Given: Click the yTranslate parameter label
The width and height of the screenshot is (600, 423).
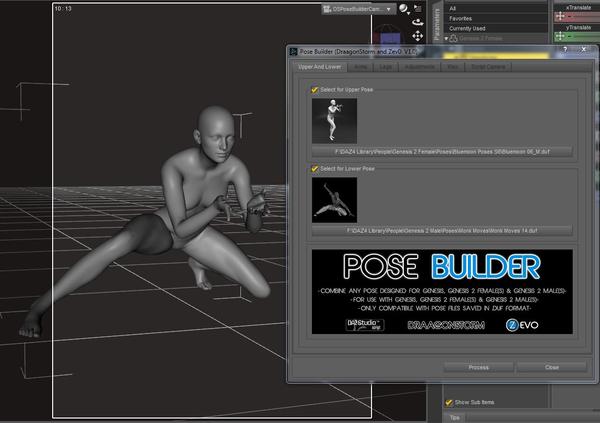Looking at the screenshot, I should pyautogui.click(x=578, y=28).
